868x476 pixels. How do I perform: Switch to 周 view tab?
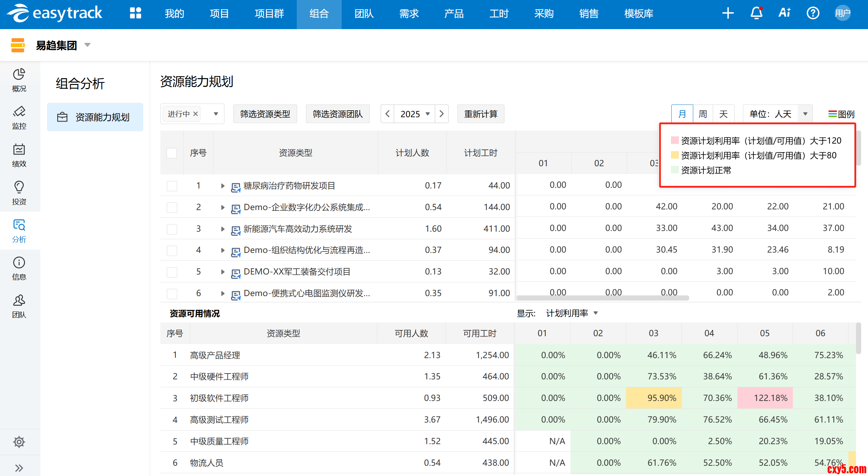pos(703,114)
